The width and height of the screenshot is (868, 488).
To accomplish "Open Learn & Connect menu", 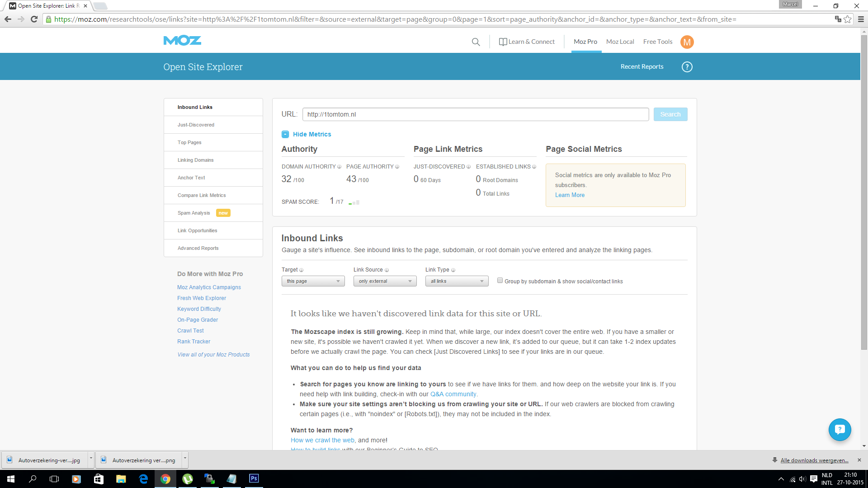I will (x=527, y=42).
